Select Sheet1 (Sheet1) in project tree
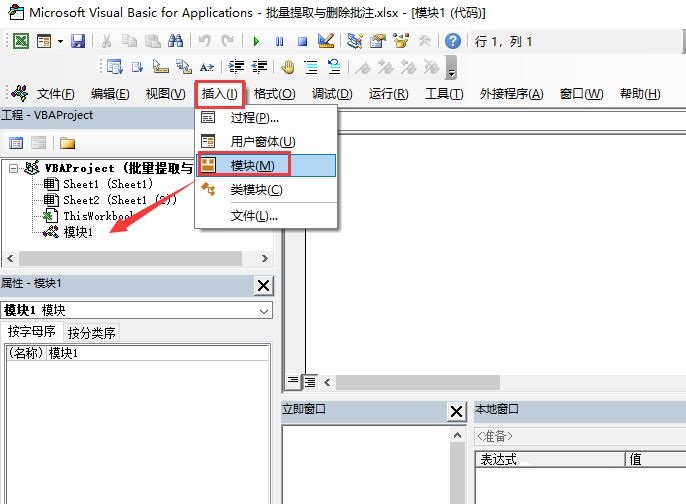 pos(98,184)
